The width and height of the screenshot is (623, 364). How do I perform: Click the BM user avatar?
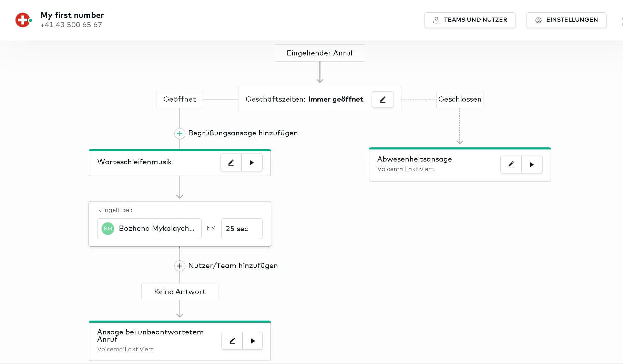coord(108,229)
